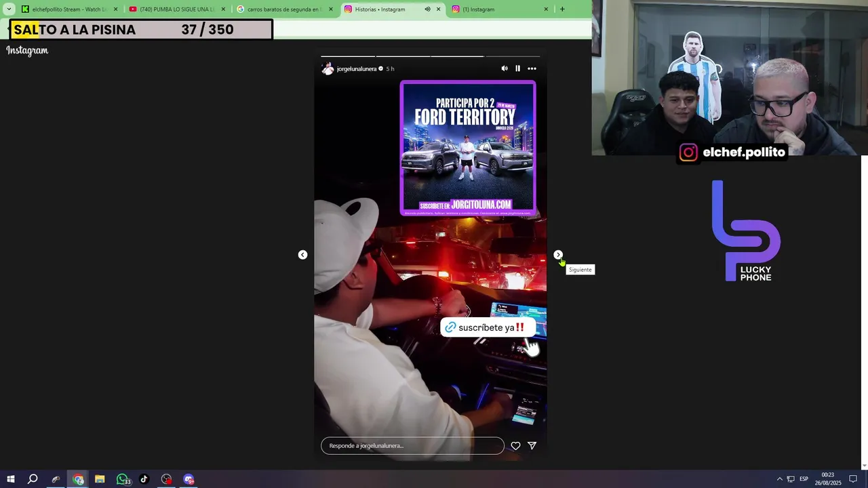The height and width of the screenshot is (488, 868).
Task: Close the '(1) Instagram' tab
Action: tap(546, 9)
